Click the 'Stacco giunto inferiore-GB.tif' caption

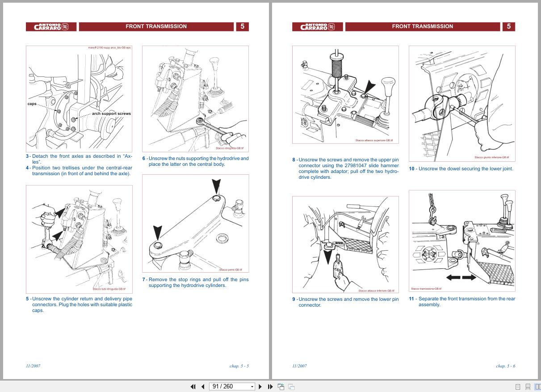click(x=491, y=157)
